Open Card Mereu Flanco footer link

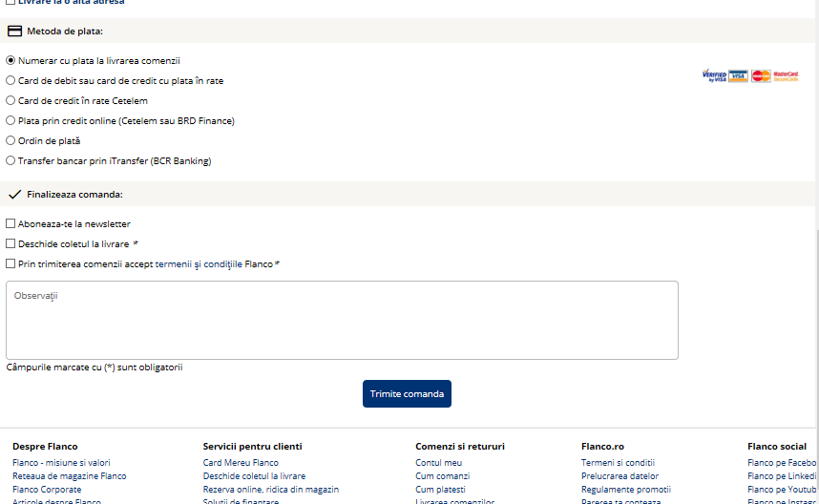[241, 463]
